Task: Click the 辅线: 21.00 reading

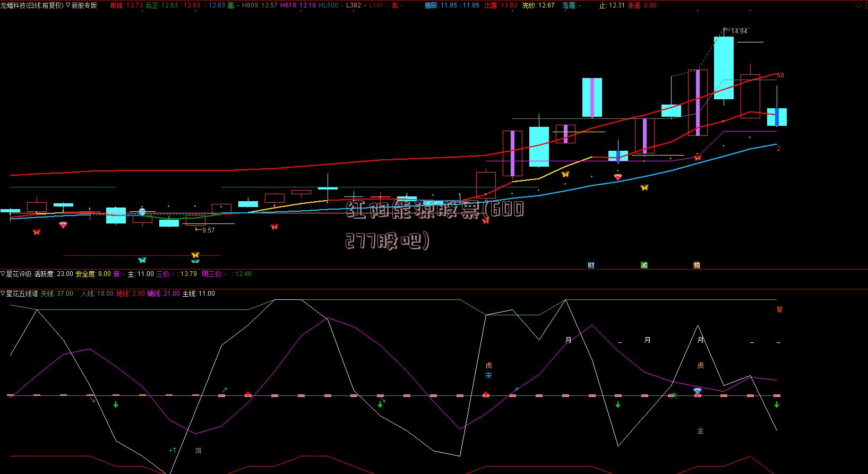Action: click(x=164, y=294)
